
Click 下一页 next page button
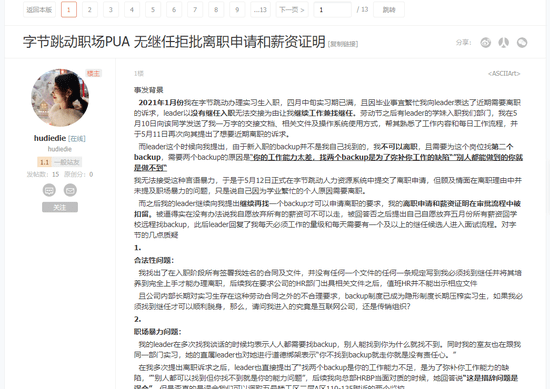coord(291,10)
